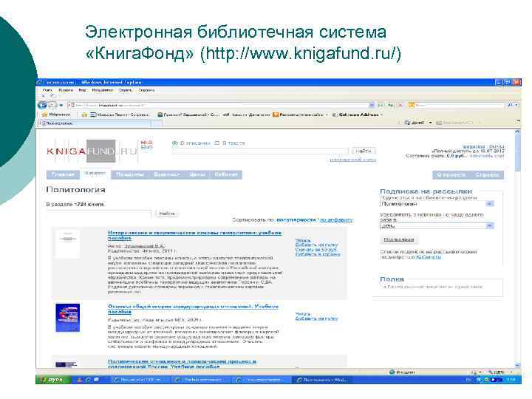This screenshot has width=532, height=399.
Task: Switch to the last taskbar window button
Action: 322,380
